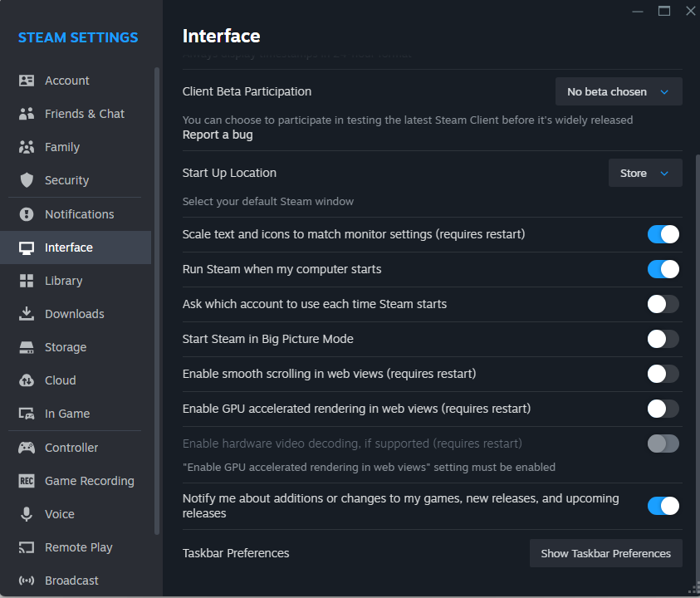This screenshot has width=700, height=598.
Task: Click the Interface page vertical scrollbar
Action: 698,367
